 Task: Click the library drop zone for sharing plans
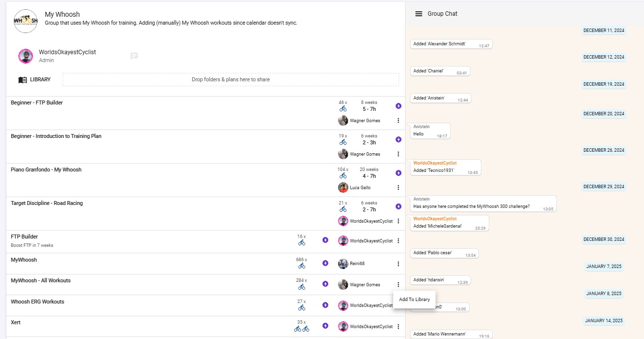click(231, 79)
